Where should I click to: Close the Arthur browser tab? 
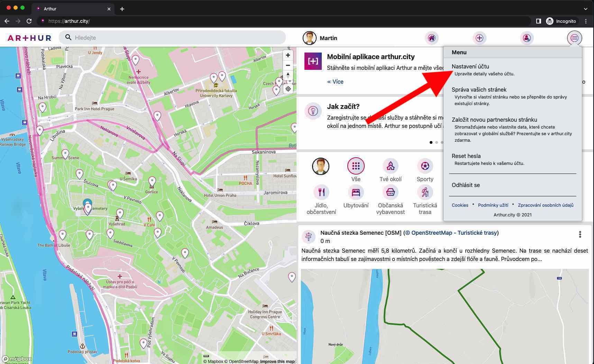coord(109,9)
